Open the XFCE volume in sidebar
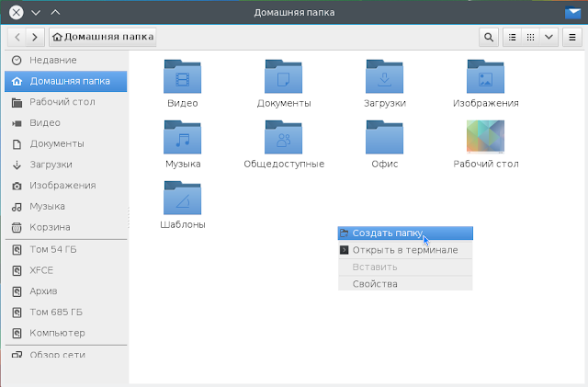The height and width of the screenshot is (387, 588). [x=66, y=270]
